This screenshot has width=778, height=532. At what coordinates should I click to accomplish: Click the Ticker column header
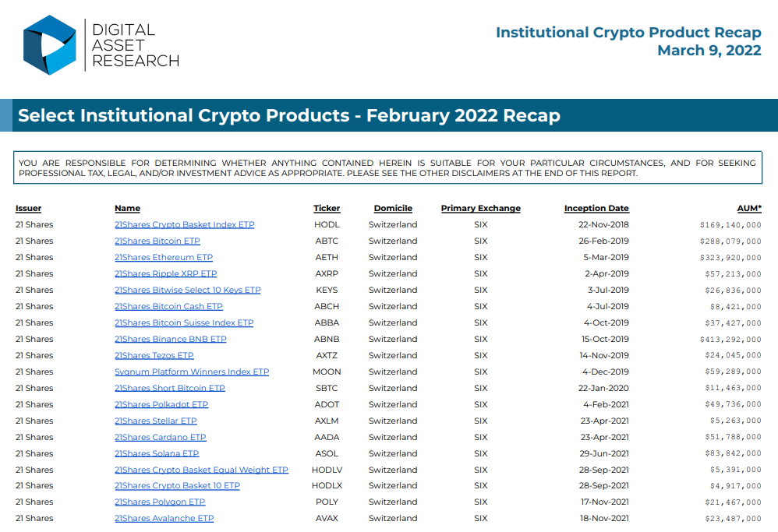pyautogui.click(x=327, y=208)
